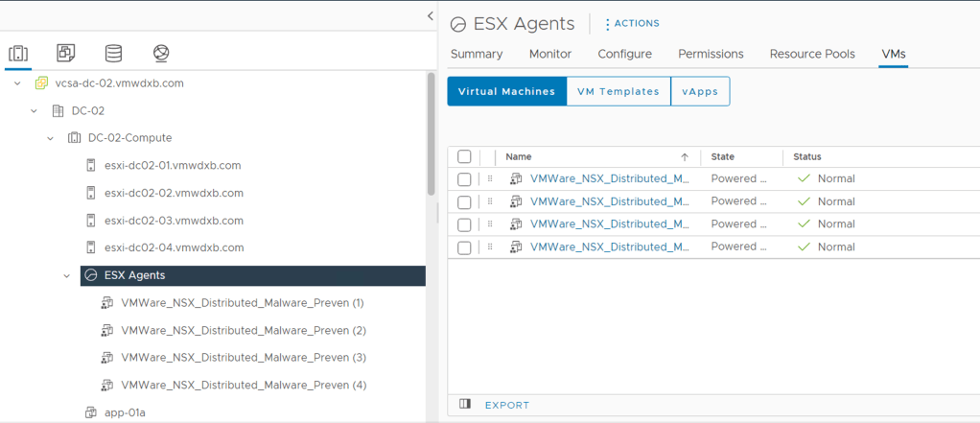
Task: Collapse the ESX Agents resource pool
Action: pyautogui.click(x=66, y=276)
